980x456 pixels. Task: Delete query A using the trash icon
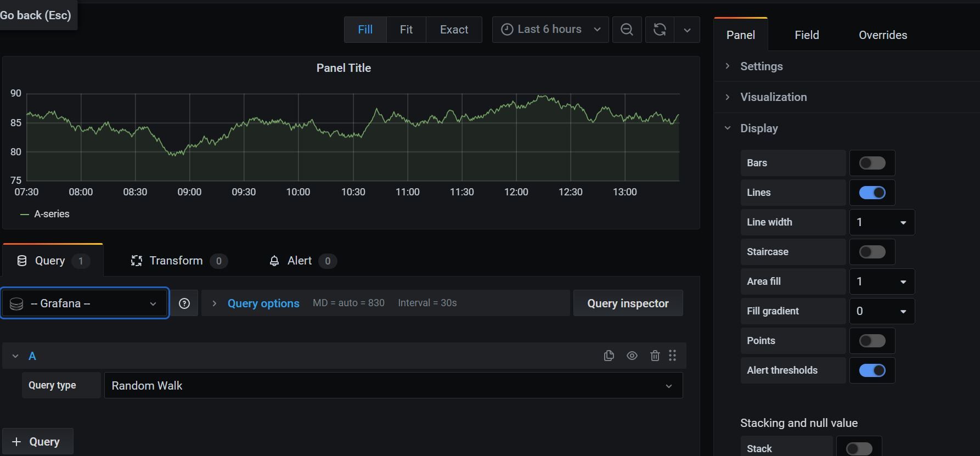pyautogui.click(x=655, y=356)
